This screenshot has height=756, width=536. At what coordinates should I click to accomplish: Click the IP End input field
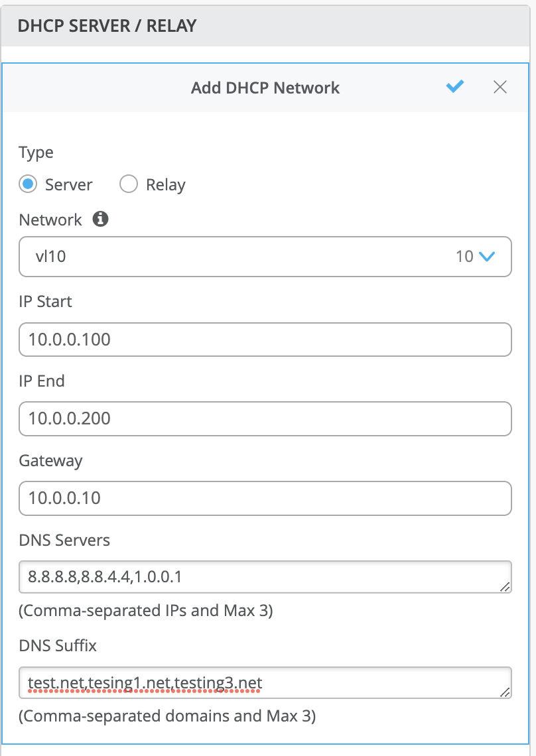pos(265,418)
